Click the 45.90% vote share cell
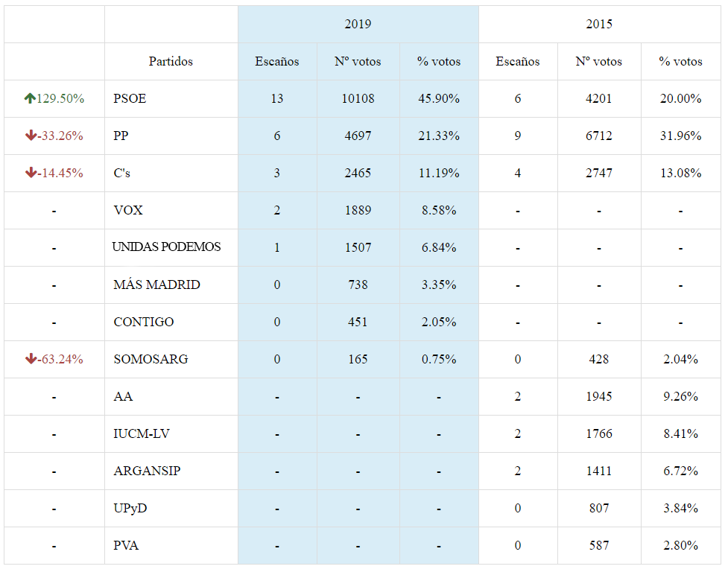The height and width of the screenshot is (572, 728). click(439, 98)
